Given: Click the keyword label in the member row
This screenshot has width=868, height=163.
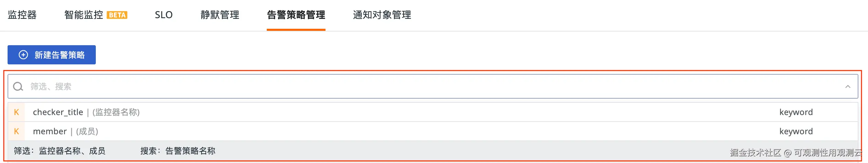Looking at the screenshot, I should coord(796,131).
